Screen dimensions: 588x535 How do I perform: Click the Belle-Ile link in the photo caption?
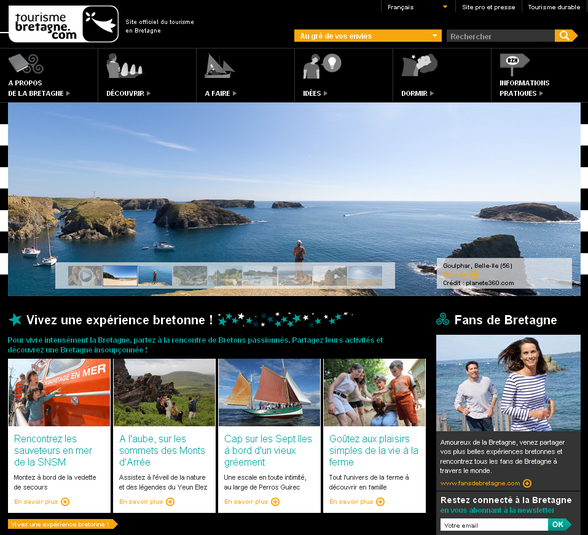[455, 274]
